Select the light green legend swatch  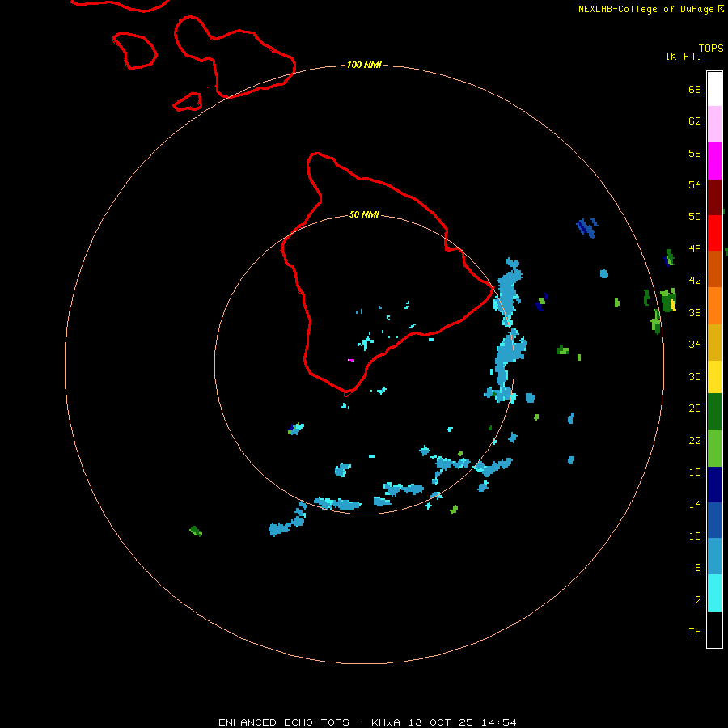point(714,448)
